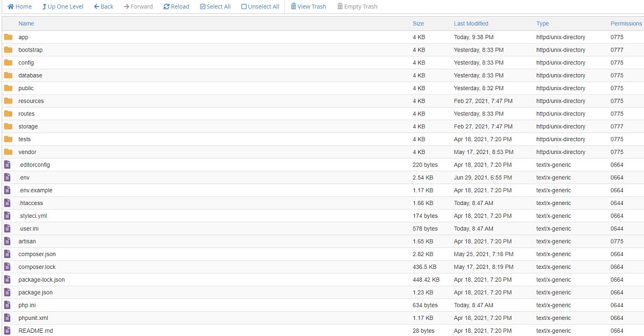Screen dimensions: 644x336
Task: Select the artisan file name
Action: pos(27,242)
